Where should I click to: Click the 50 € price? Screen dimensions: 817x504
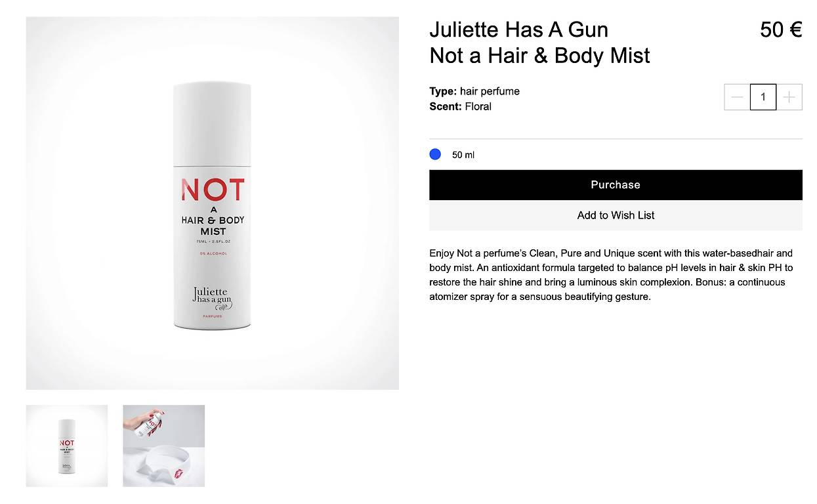(x=781, y=30)
